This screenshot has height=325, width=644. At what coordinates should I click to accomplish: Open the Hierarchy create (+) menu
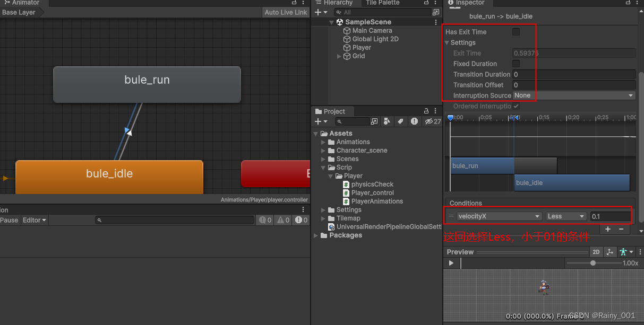tap(321, 12)
